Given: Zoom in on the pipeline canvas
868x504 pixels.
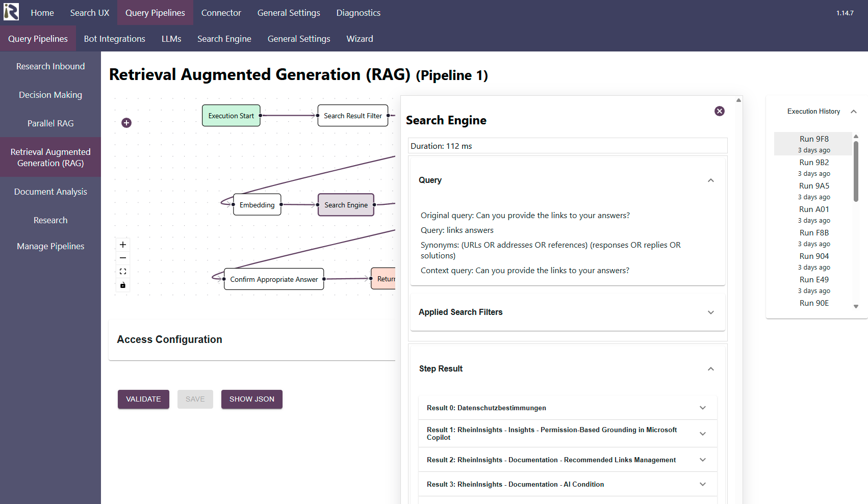Looking at the screenshot, I should click(x=123, y=245).
